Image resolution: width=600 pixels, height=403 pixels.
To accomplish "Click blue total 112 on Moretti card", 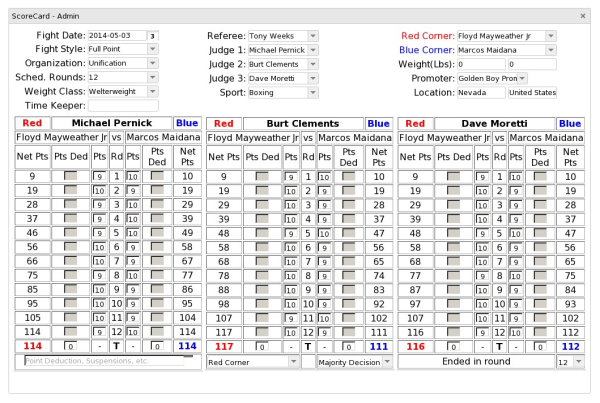I will point(570,346).
